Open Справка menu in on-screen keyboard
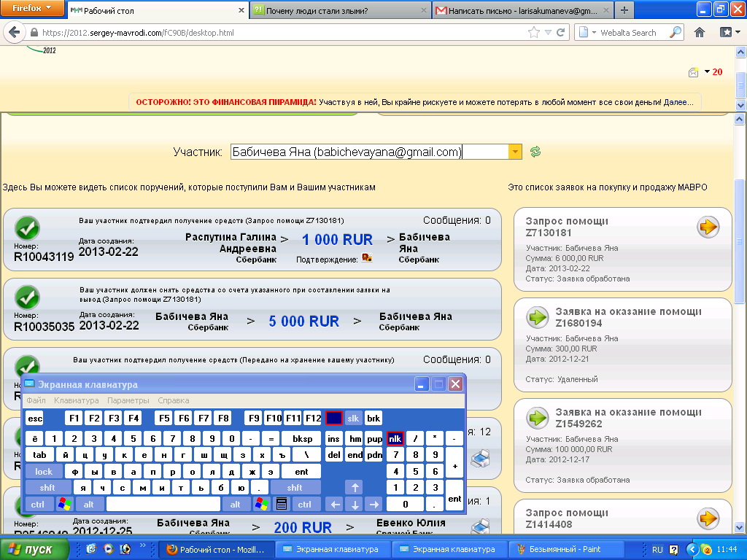The image size is (747, 560). point(174,400)
